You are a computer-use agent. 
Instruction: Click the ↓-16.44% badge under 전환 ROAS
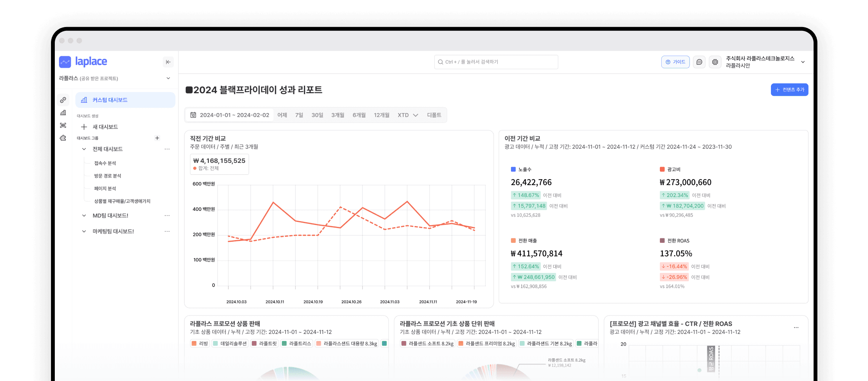pos(674,266)
